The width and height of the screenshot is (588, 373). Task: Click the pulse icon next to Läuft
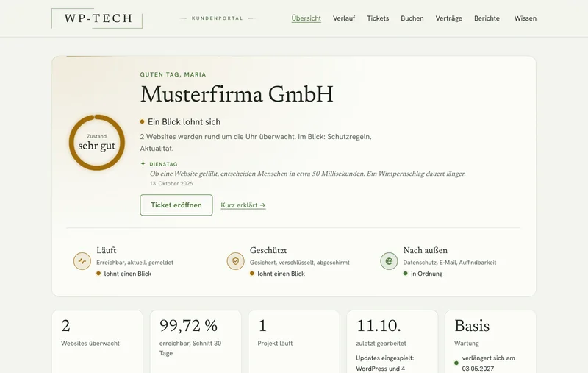(82, 261)
